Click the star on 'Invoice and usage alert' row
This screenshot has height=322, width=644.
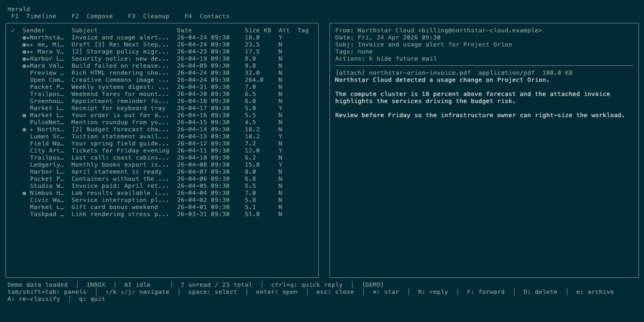28,38
